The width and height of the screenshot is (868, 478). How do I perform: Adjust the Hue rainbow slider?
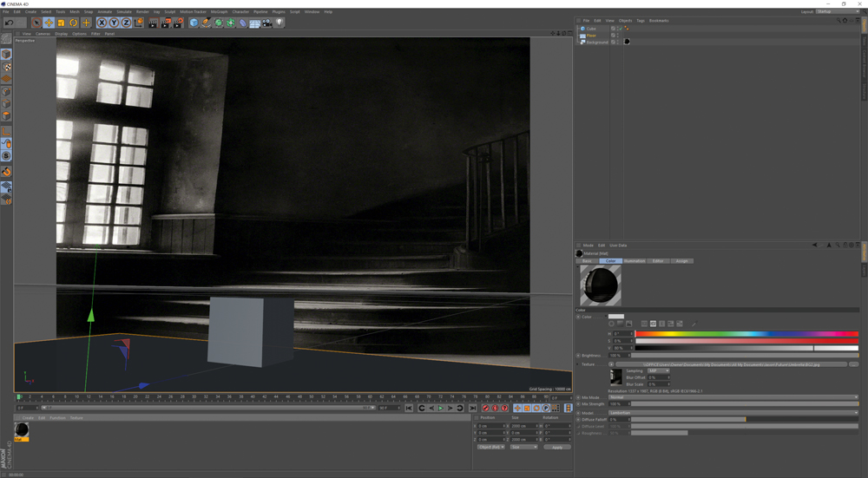[746, 334]
